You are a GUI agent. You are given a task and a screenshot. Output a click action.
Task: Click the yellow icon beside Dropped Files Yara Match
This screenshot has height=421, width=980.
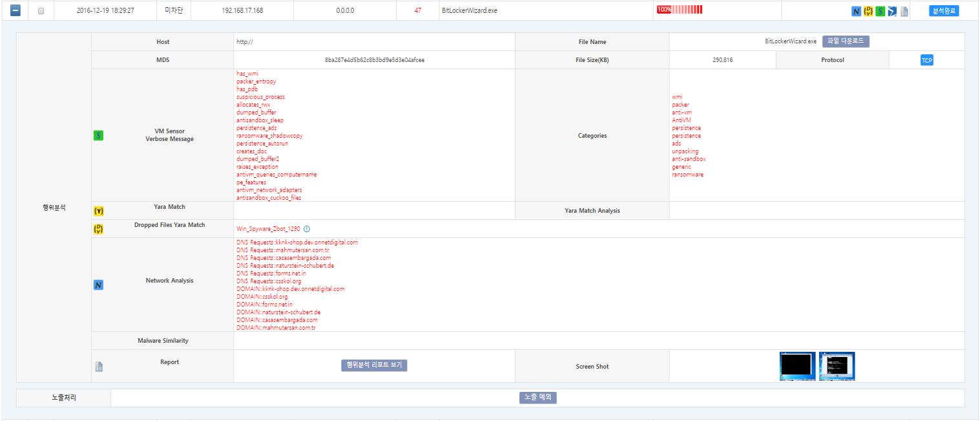click(x=99, y=229)
